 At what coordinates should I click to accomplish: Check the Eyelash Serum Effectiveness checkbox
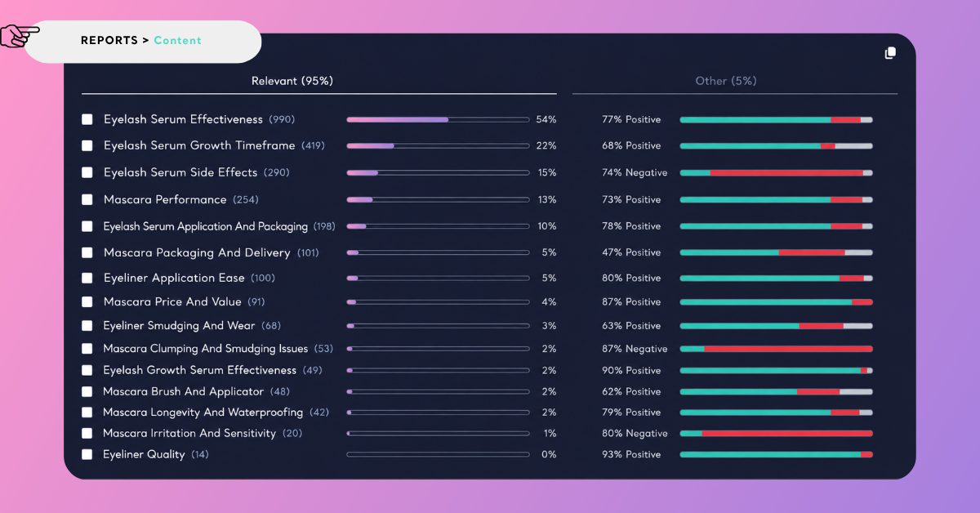tap(87, 119)
